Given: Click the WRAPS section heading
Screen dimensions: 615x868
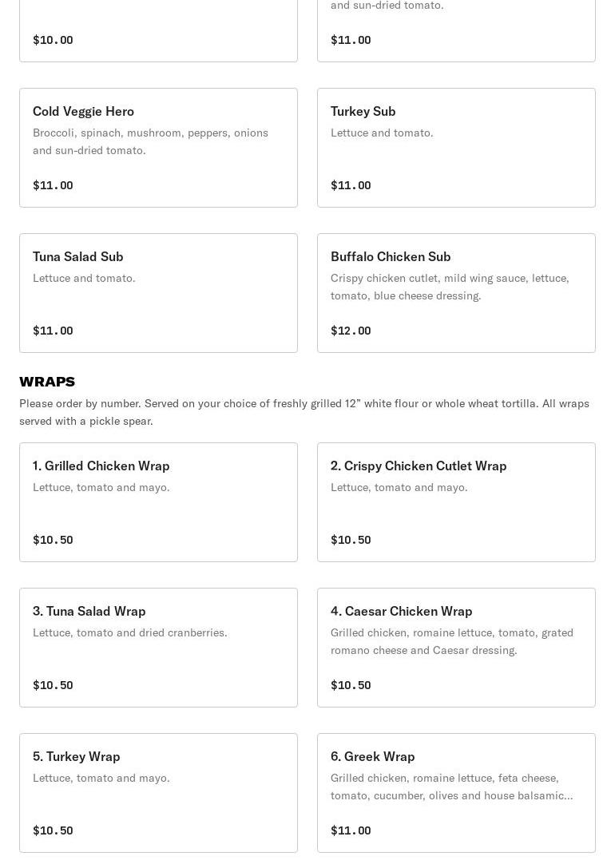Looking at the screenshot, I should tap(47, 382).
